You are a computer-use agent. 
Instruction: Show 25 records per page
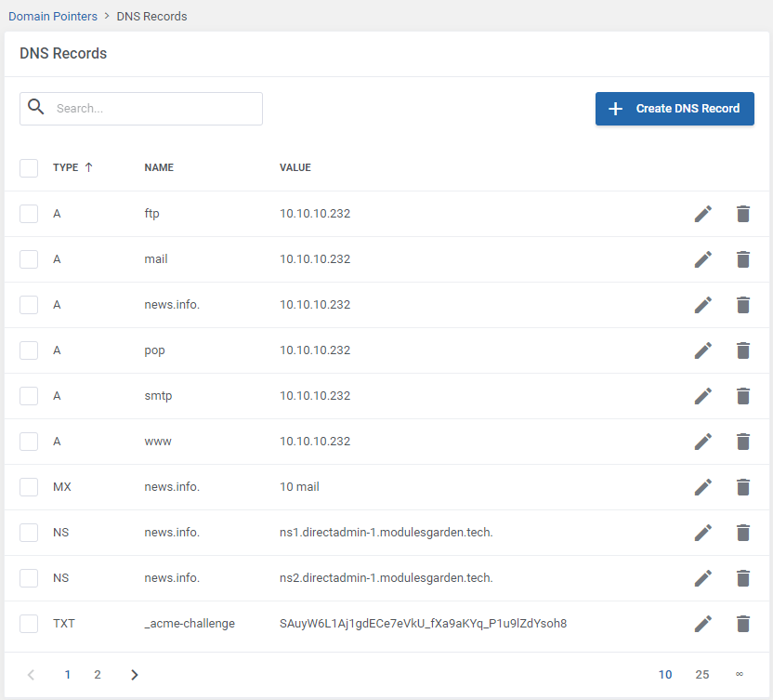pos(702,675)
